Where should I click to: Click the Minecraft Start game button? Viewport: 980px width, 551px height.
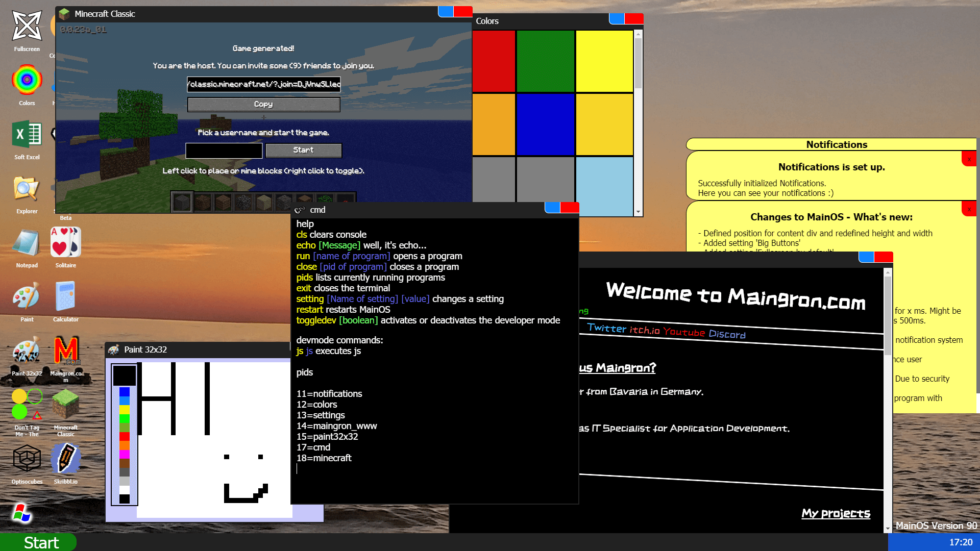[x=303, y=150]
